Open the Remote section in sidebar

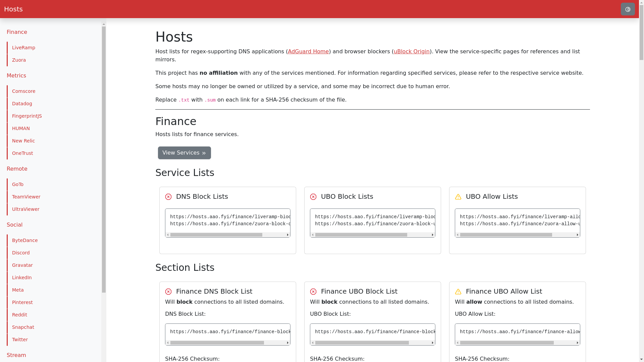click(x=17, y=169)
